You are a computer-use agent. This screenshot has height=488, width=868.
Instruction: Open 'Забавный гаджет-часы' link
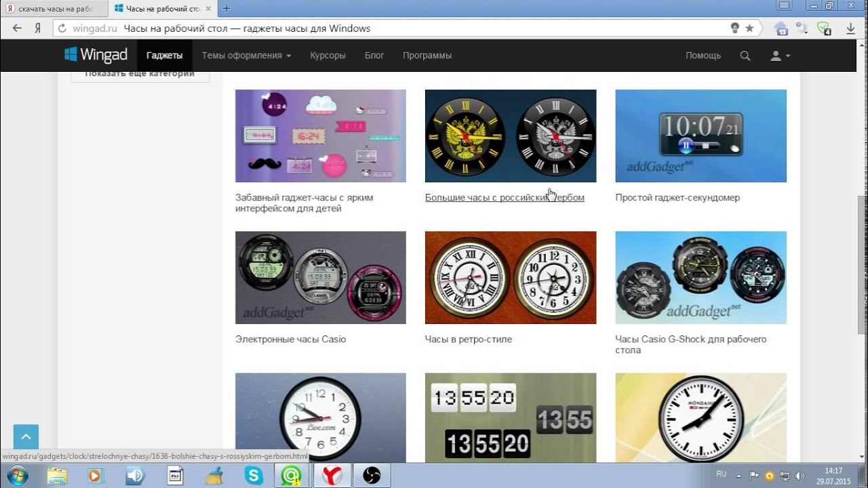tap(304, 203)
